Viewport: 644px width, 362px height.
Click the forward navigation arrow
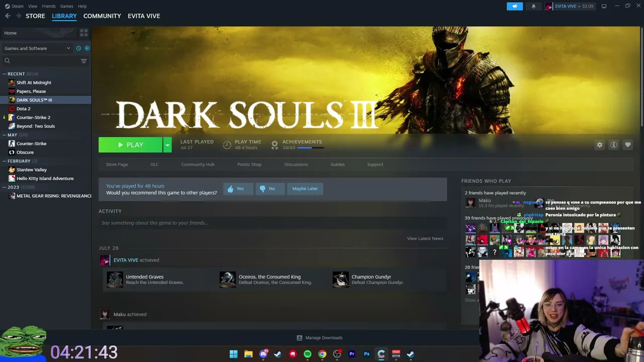(19, 16)
